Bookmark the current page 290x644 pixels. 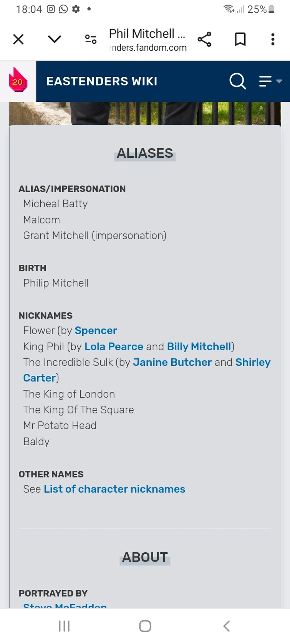tap(240, 39)
